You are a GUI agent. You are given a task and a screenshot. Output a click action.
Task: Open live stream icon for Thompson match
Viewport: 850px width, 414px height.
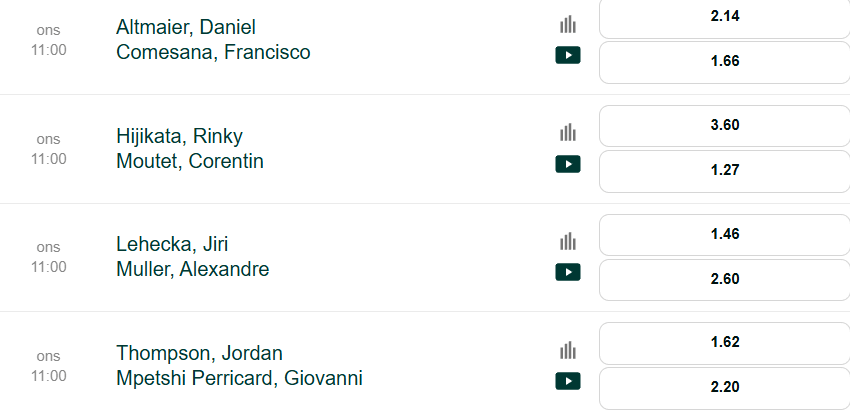[x=568, y=381]
